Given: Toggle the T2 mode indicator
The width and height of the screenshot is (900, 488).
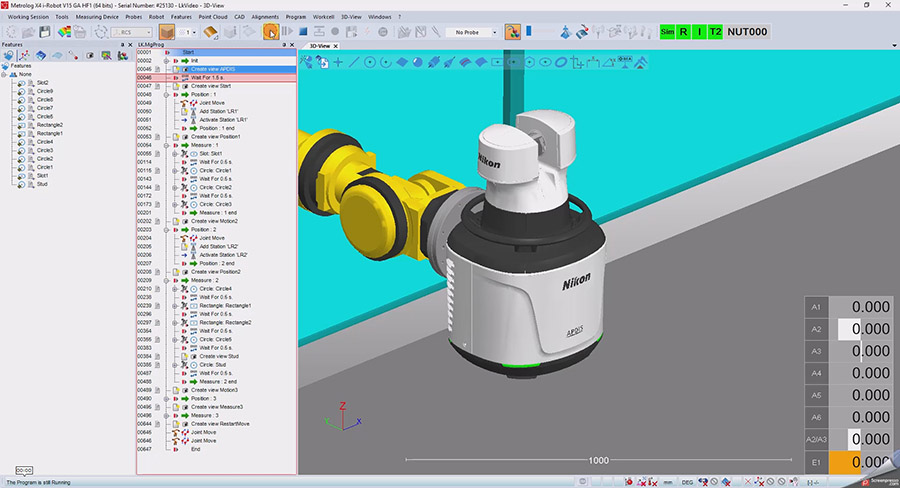Looking at the screenshot, I should tap(714, 32).
